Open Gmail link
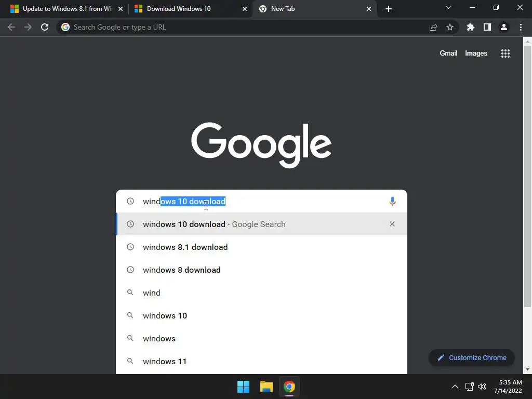Screen dimensions: 532x399 coord(448,54)
